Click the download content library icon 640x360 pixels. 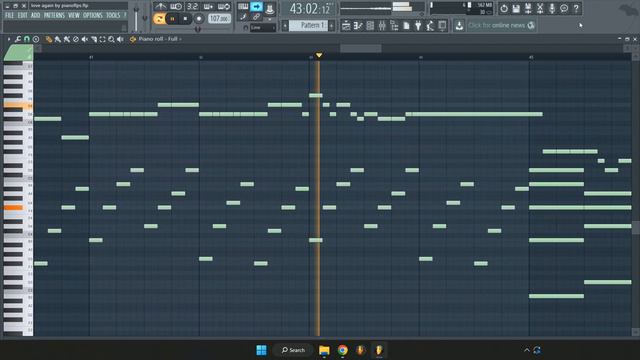tap(459, 26)
